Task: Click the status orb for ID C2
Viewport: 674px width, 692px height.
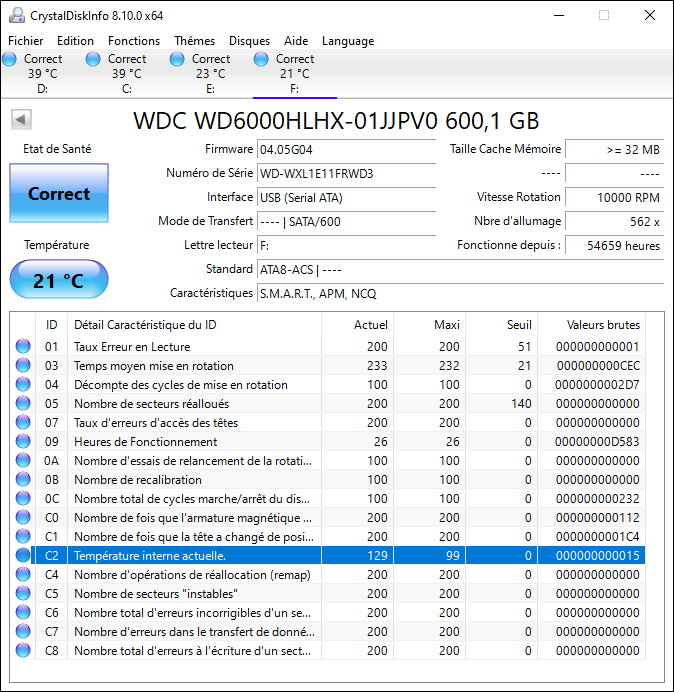Action: click(23, 555)
